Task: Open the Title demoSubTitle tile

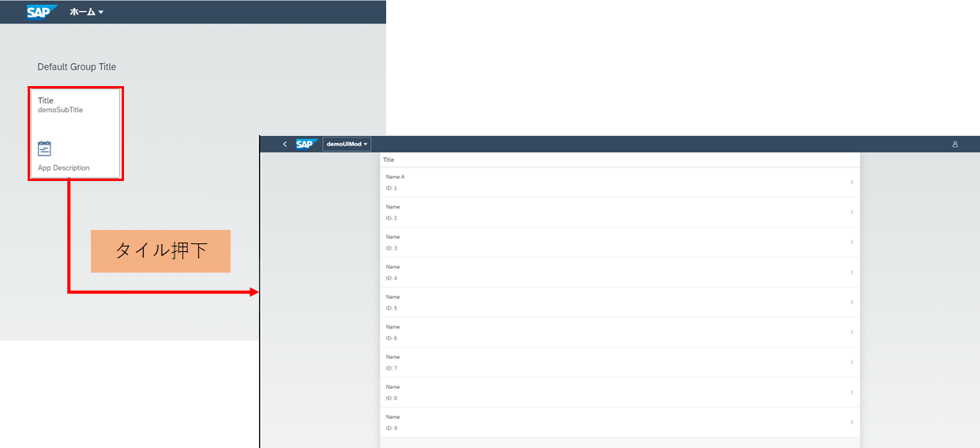Action: click(x=76, y=134)
